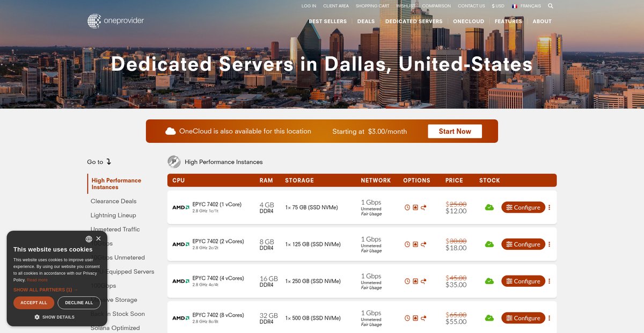
Task: Jump to Clearance Deals section
Action: tap(113, 201)
